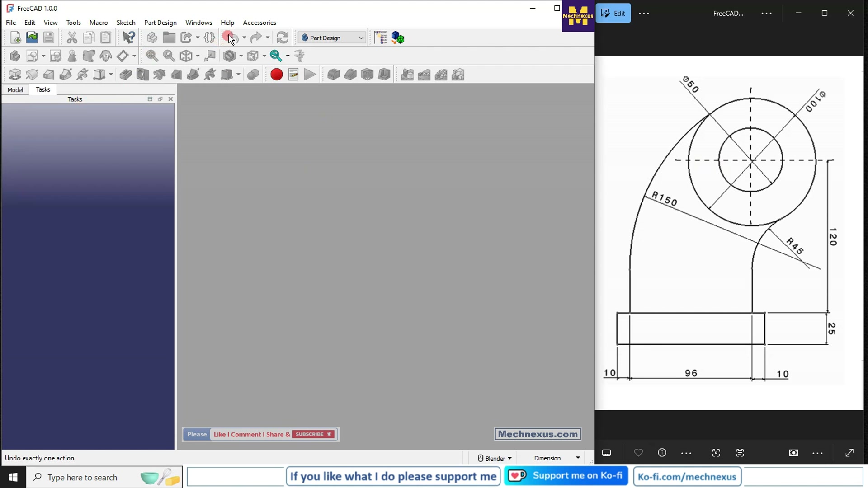Viewport: 868px width, 488px height.
Task: Select the Boolean operation icon
Action: coord(253,75)
